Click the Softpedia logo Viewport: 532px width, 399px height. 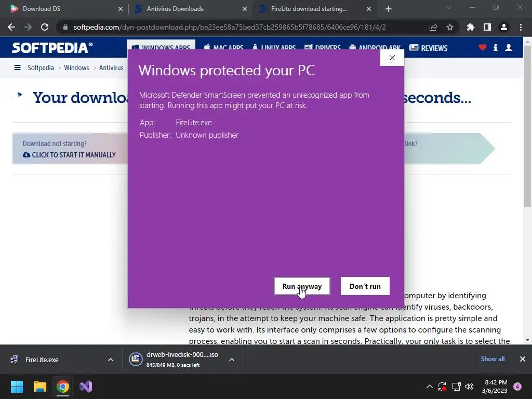click(x=52, y=47)
